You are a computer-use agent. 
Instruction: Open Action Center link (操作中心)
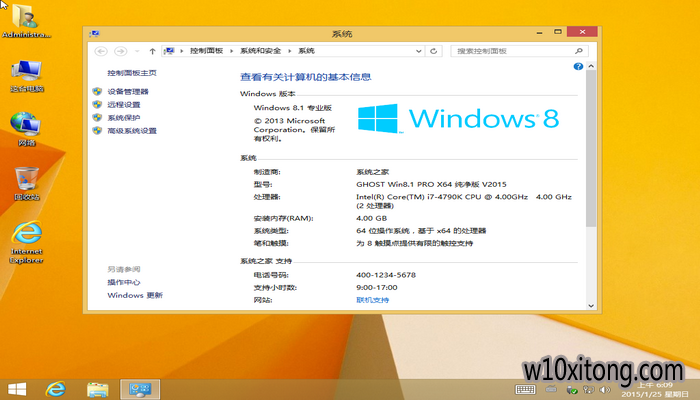click(124, 282)
